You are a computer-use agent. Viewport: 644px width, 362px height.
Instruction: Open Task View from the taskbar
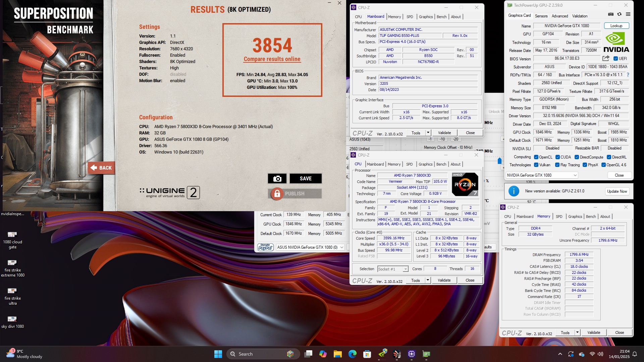[x=308, y=354]
